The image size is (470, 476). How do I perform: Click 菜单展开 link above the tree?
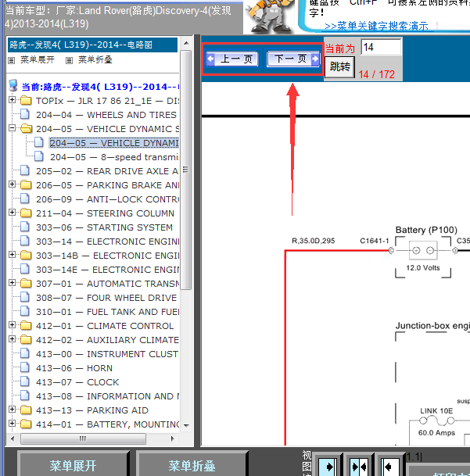point(38,59)
